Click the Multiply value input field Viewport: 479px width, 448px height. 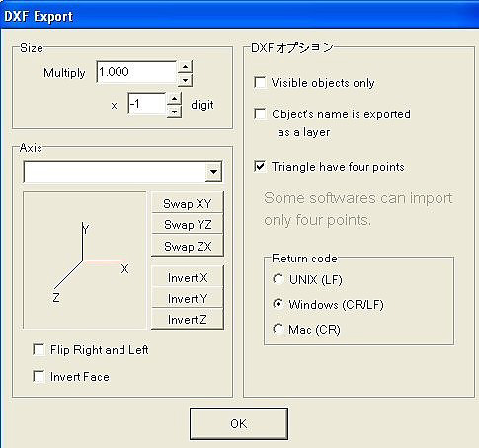[x=136, y=72]
